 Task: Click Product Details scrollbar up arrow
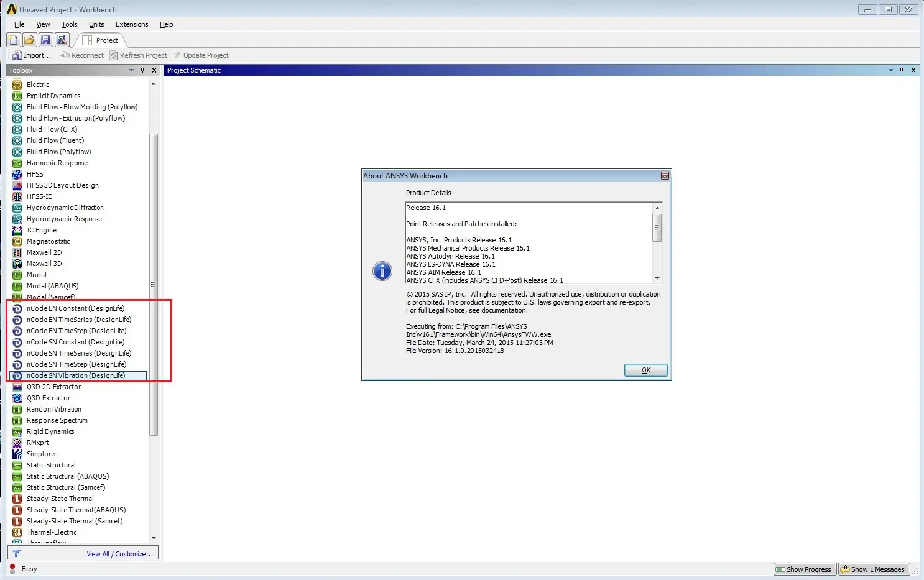tap(657, 208)
